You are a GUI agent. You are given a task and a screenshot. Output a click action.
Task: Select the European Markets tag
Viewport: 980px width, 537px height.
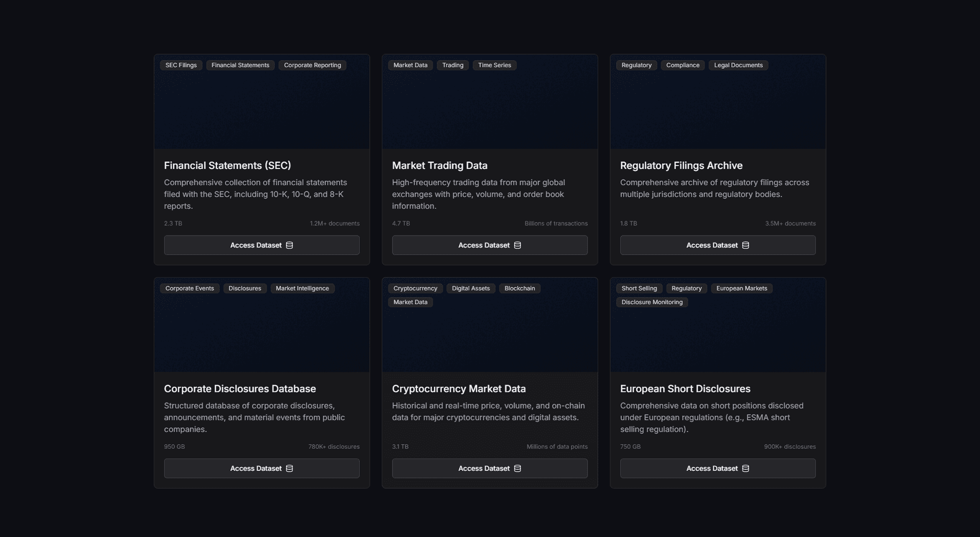pyautogui.click(x=742, y=288)
